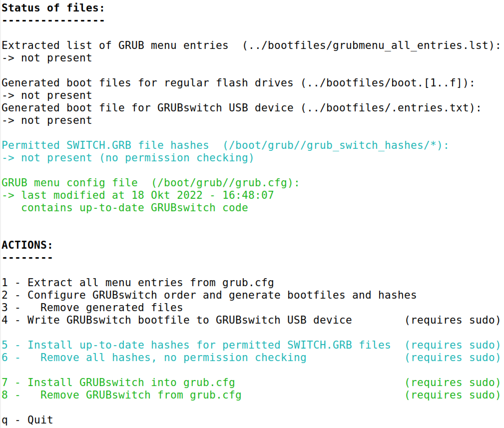Click the 'Status of files:' heading
Image resolution: width=504 pixels, height=428 pixels.
pyautogui.click(x=53, y=8)
